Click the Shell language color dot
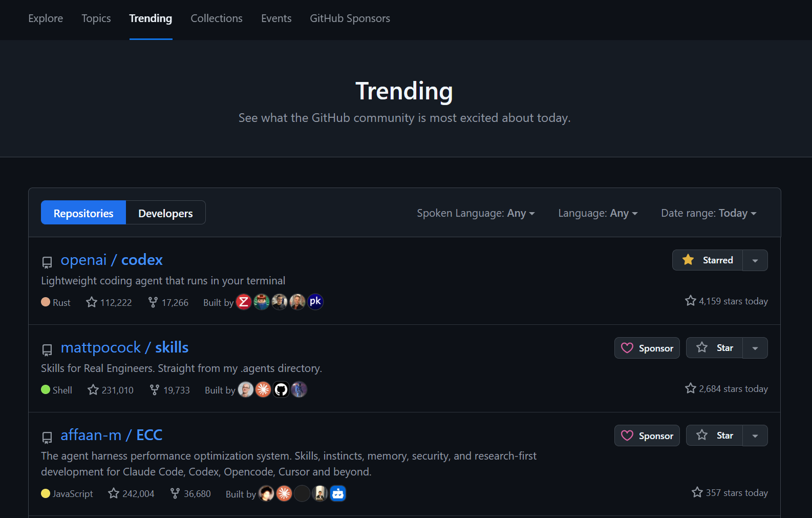This screenshot has width=812, height=518. pos(46,389)
